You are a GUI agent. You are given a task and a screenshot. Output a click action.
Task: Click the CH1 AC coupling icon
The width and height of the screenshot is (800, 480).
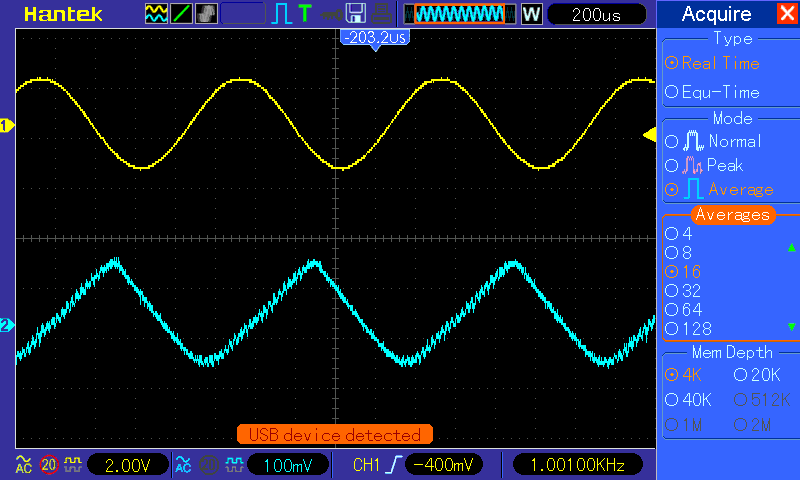(23, 464)
